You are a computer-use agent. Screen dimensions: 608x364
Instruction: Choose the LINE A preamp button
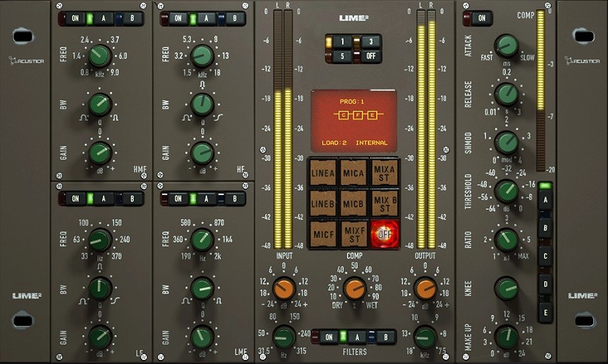[x=323, y=173]
